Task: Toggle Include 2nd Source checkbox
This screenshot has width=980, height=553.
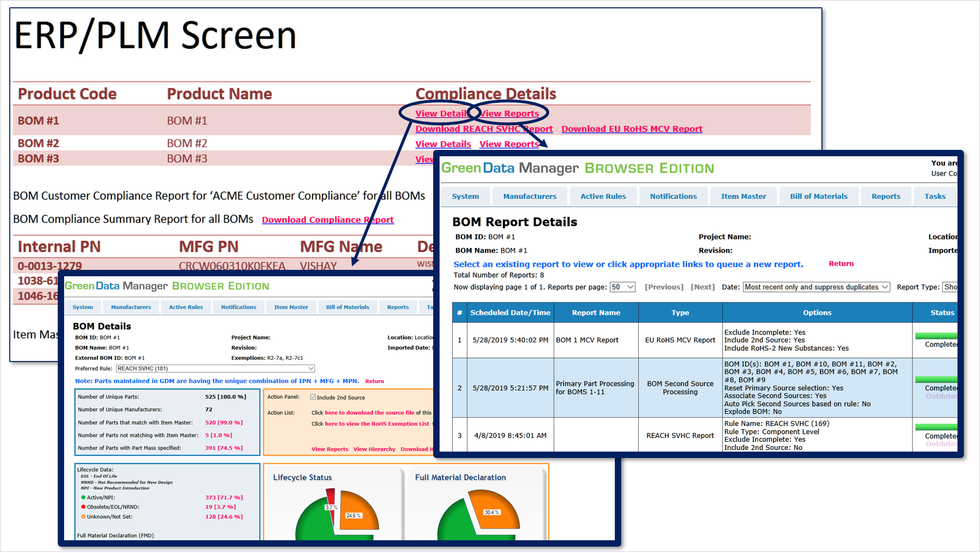Action: (x=313, y=397)
